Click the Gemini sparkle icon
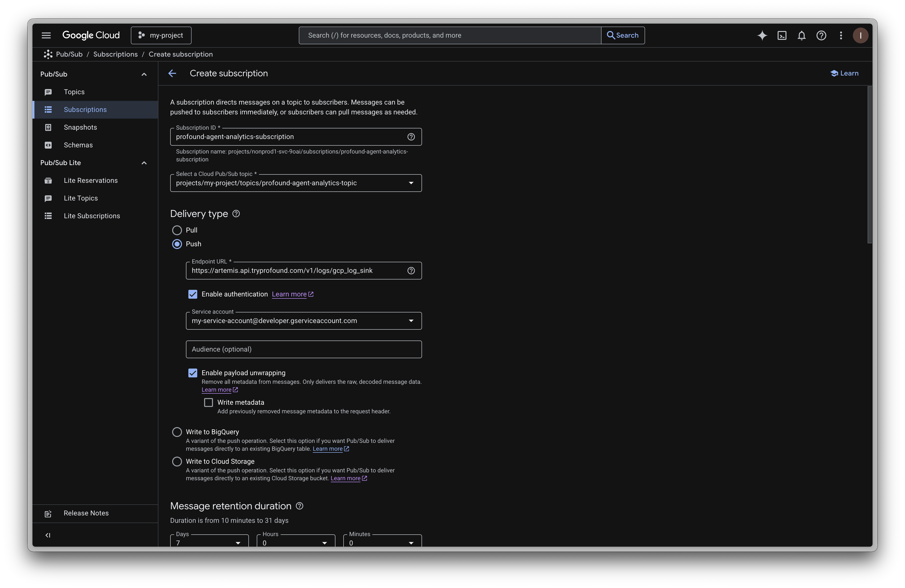The width and height of the screenshot is (905, 588). click(x=762, y=35)
